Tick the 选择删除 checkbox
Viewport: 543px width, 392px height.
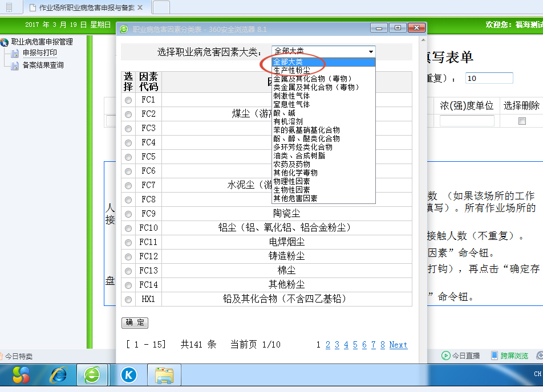click(x=521, y=121)
